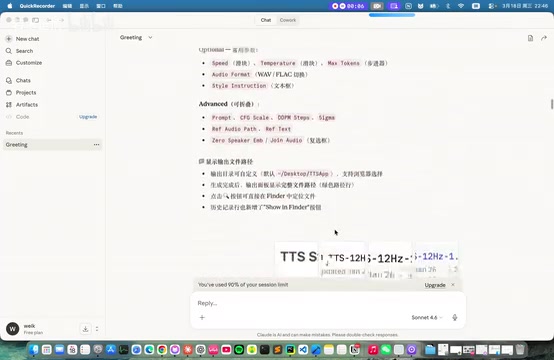Image resolution: width=554 pixels, height=360 pixels.
Task: Open the Search icon in sidebar
Action: pyautogui.click(x=9, y=51)
